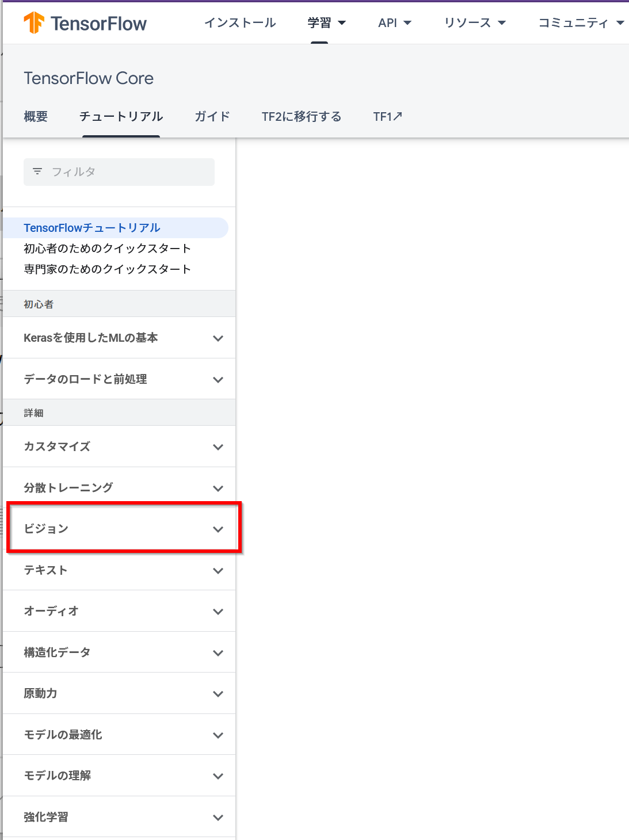Expand the モデルの最適化 section
Image resolution: width=629 pixels, height=840 pixels.
coord(119,735)
